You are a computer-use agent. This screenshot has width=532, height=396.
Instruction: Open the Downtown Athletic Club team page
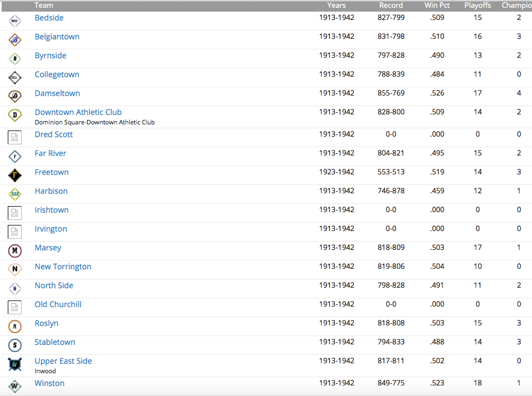(x=78, y=112)
